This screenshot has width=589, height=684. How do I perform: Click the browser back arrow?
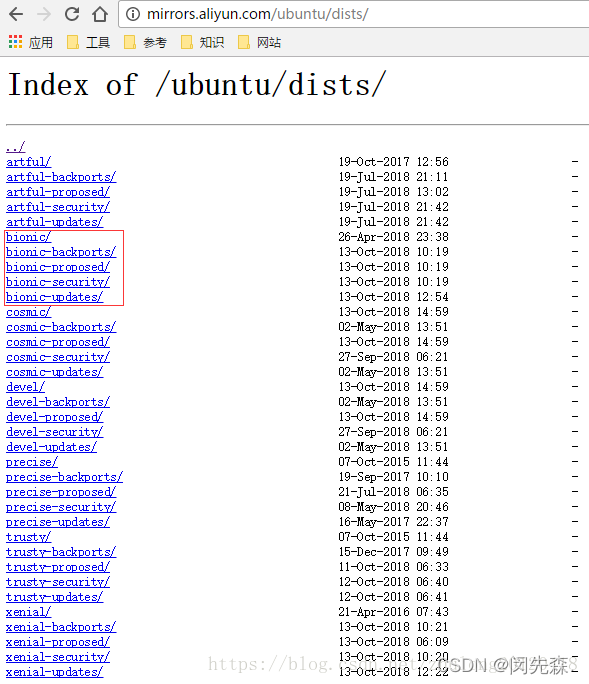tap(16, 14)
